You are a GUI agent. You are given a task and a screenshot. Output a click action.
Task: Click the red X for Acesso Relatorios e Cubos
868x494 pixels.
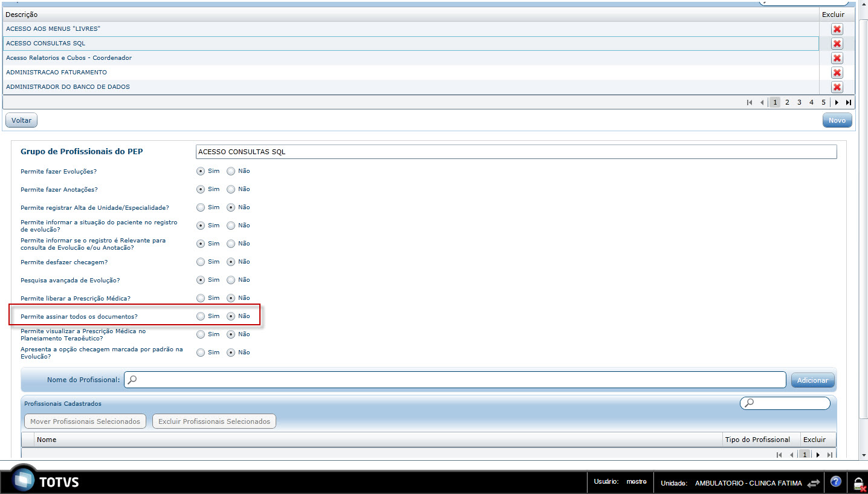tap(837, 58)
